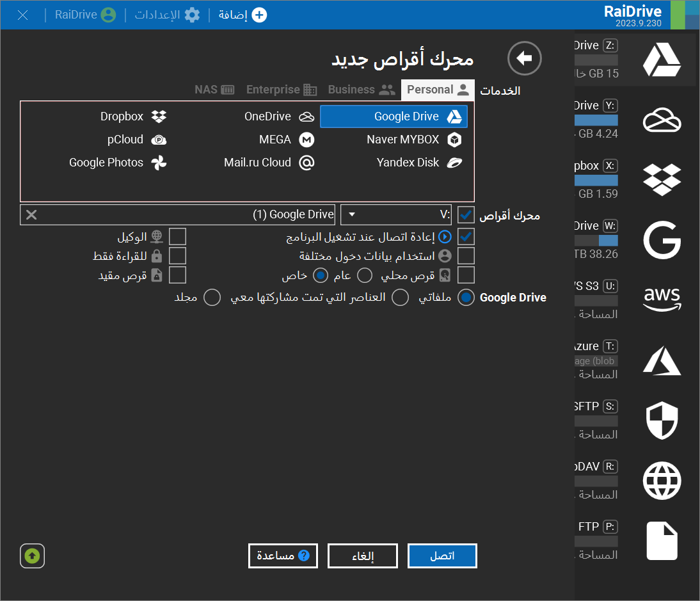Close the RaiDrive window with X
Screen dimensions: 700x601
[23, 15]
